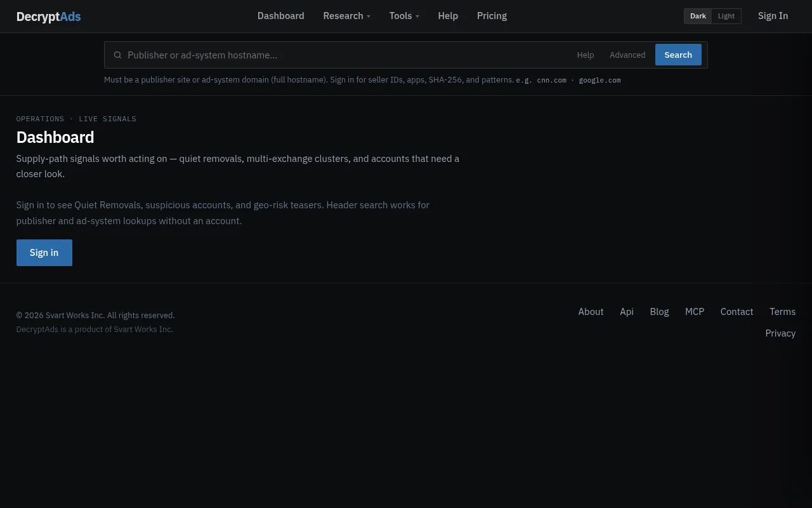Select the google.com example hostname
This screenshot has width=812, height=508.
[599, 80]
